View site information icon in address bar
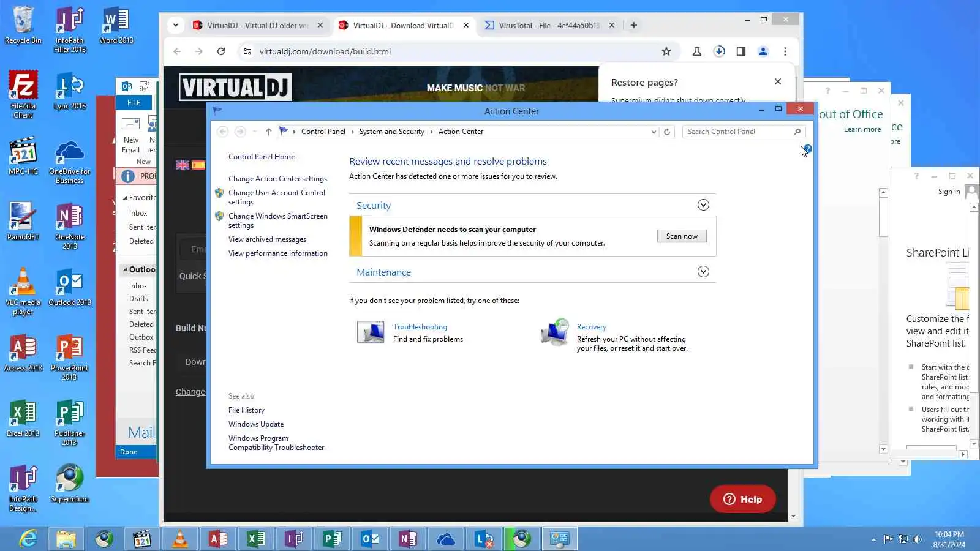This screenshot has width=980, height=551. pos(247,51)
